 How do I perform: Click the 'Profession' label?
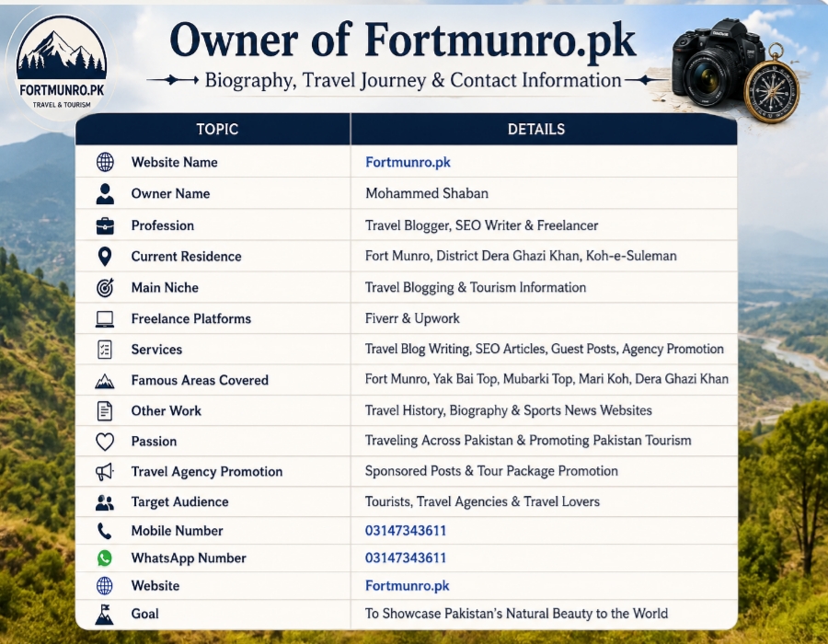point(163,225)
